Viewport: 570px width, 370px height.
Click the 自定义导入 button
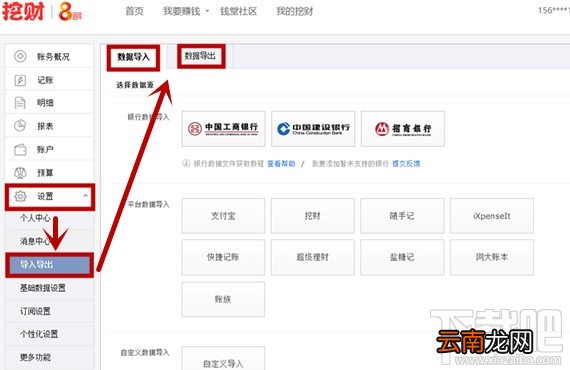[223, 359]
